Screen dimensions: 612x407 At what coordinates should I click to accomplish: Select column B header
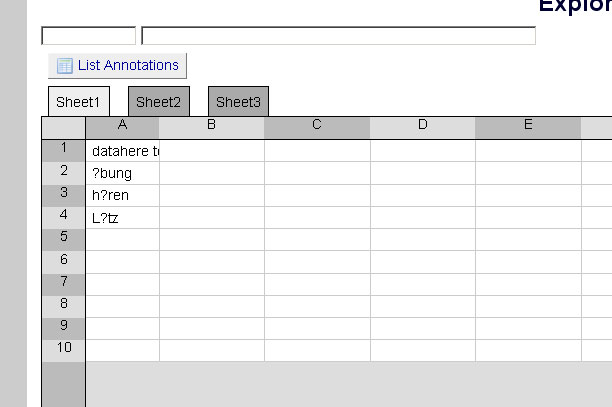[212, 127]
